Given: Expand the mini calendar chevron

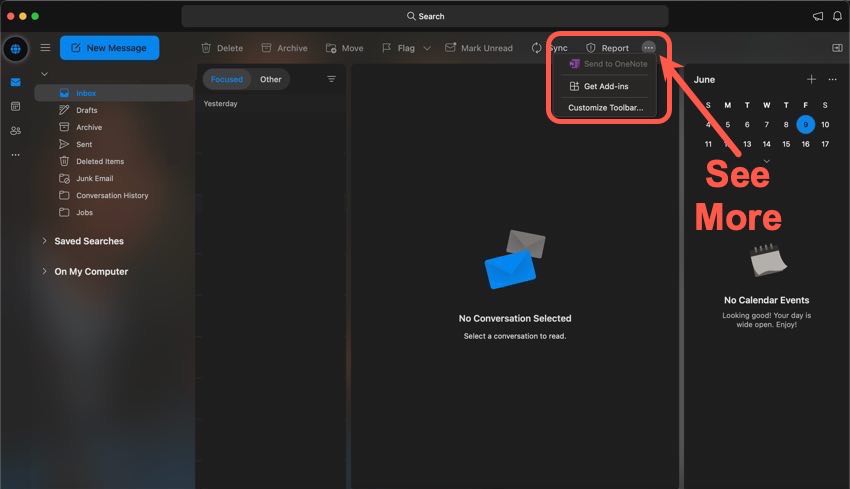Looking at the screenshot, I should (767, 161).
